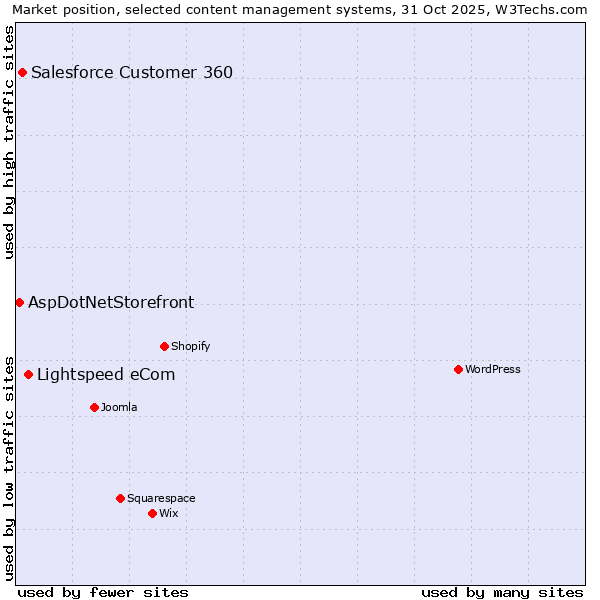Select the 'used by many sites' axis label
The height and width of the screenshot is (600, 600).
coord(502,592)
